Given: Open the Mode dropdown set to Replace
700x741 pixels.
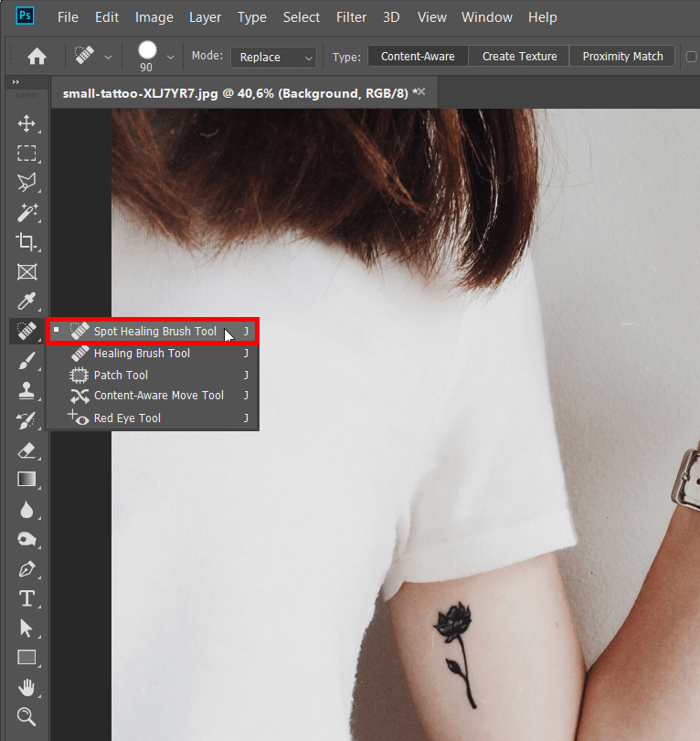Looking at the screenshot, I should (x=273, y=58).
